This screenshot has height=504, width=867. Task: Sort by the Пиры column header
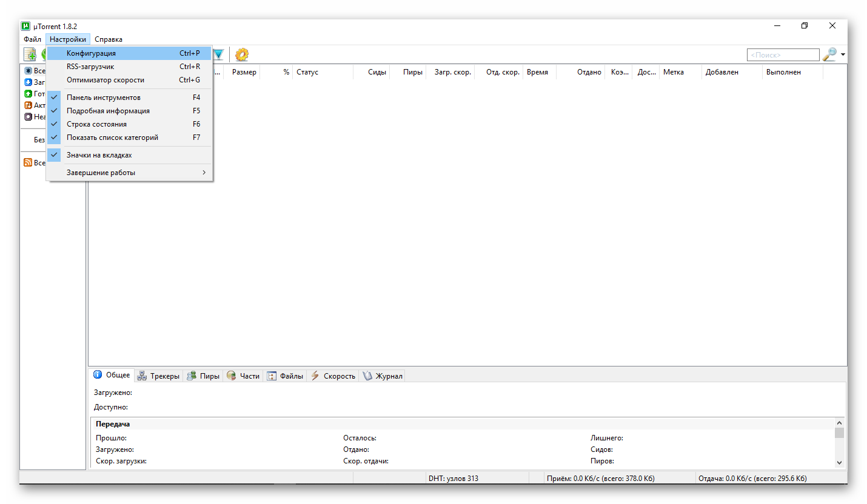click(407, 72)
